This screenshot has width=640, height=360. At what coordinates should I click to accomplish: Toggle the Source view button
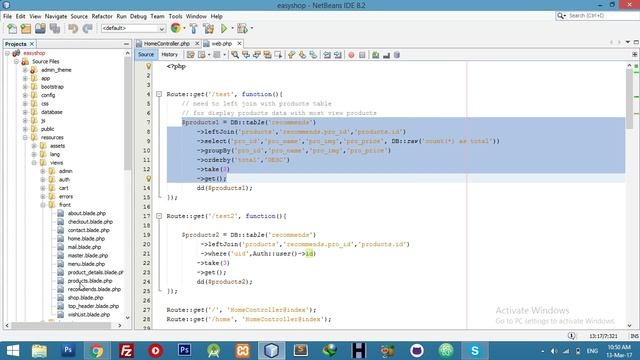tap(146, 54)
